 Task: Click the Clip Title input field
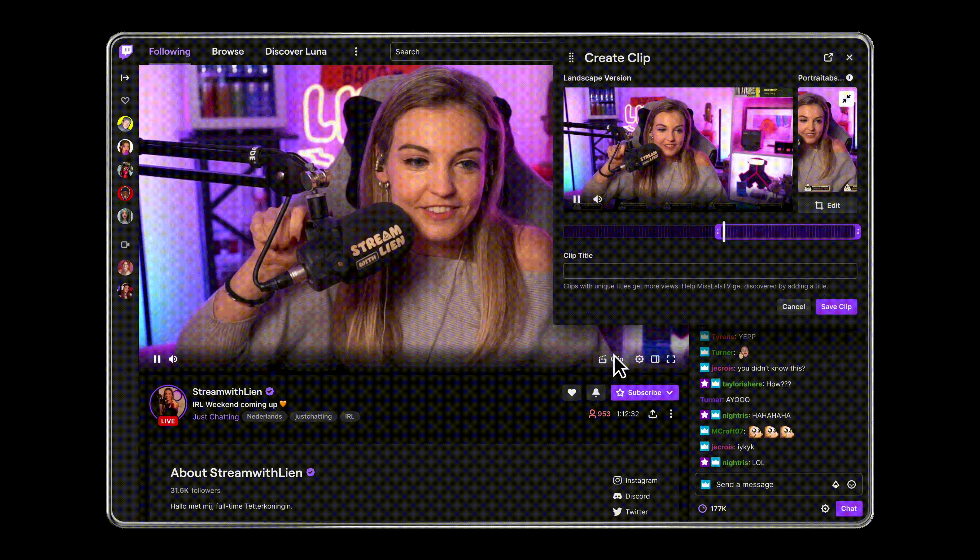(710, 271)
